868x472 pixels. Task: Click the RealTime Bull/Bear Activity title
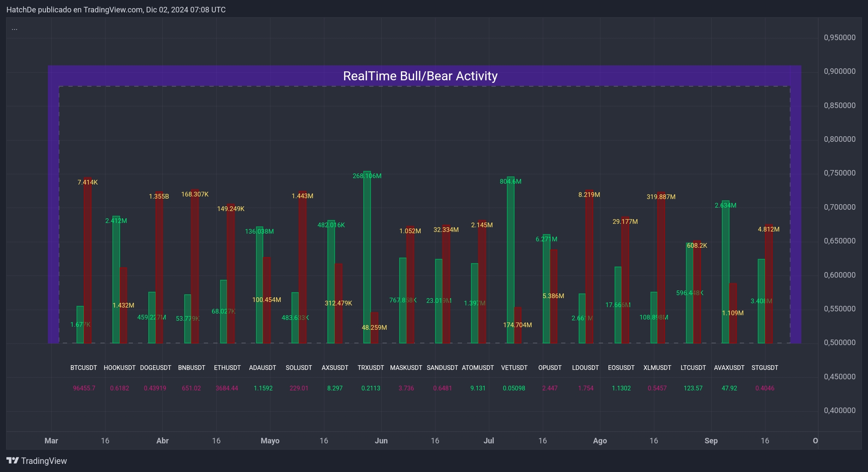(420, 76)
